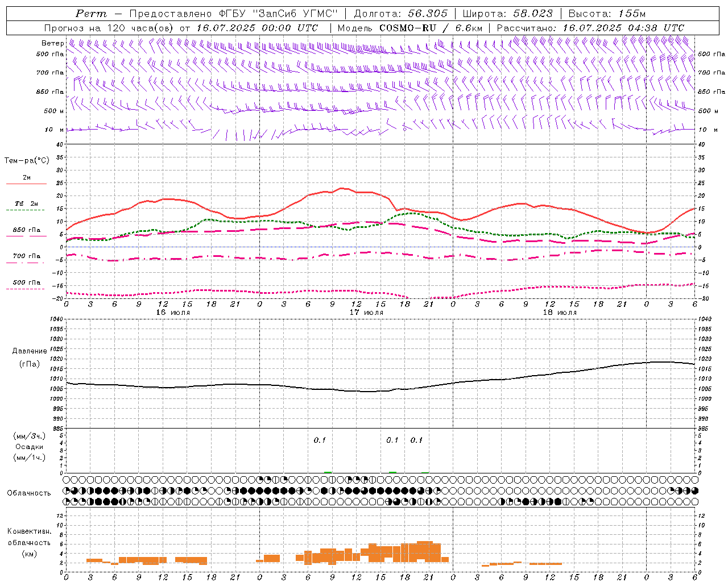
Task: Click the "(км)" unit label of convective cloudiness
Action: click(29, 554)
